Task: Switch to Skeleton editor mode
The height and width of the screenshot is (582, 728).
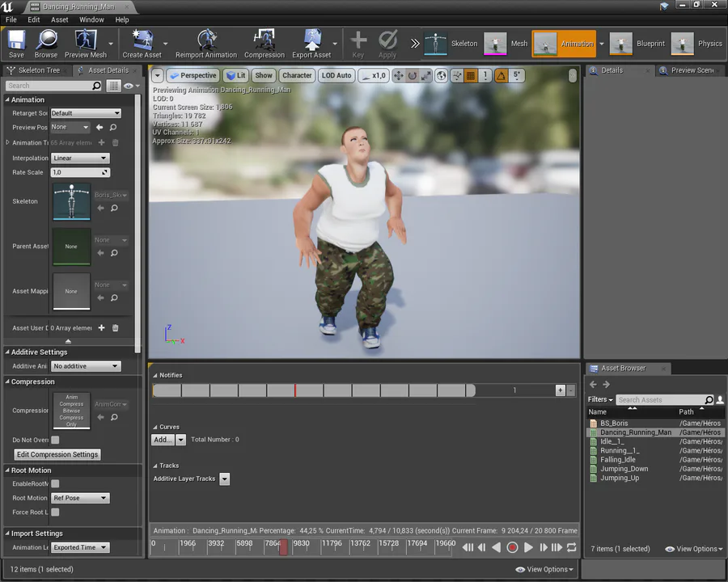Action: click(451, 44)
